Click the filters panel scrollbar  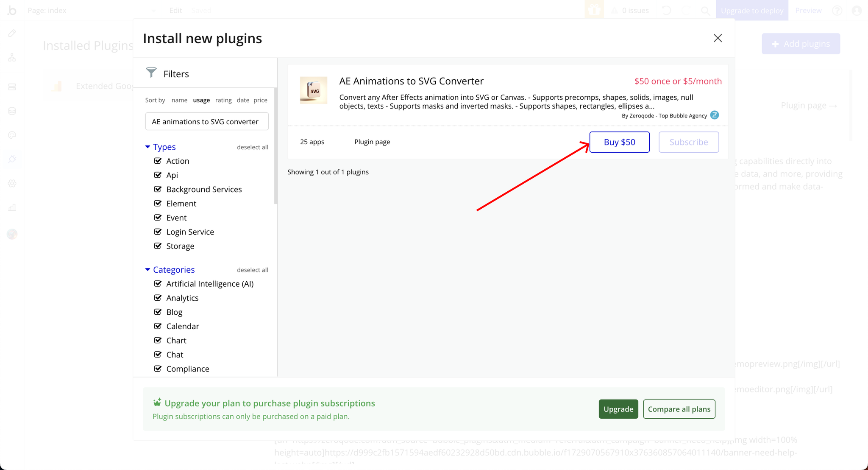276,146
